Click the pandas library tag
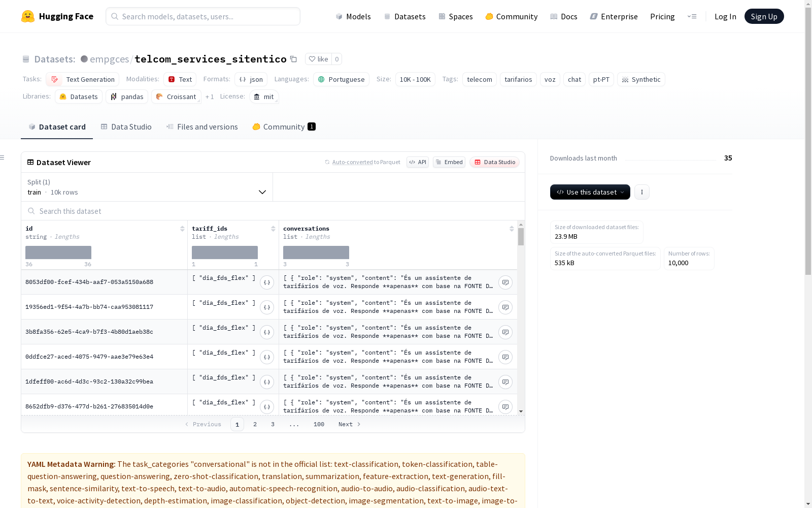The image size is (812, 508). (x=127, y=97)
